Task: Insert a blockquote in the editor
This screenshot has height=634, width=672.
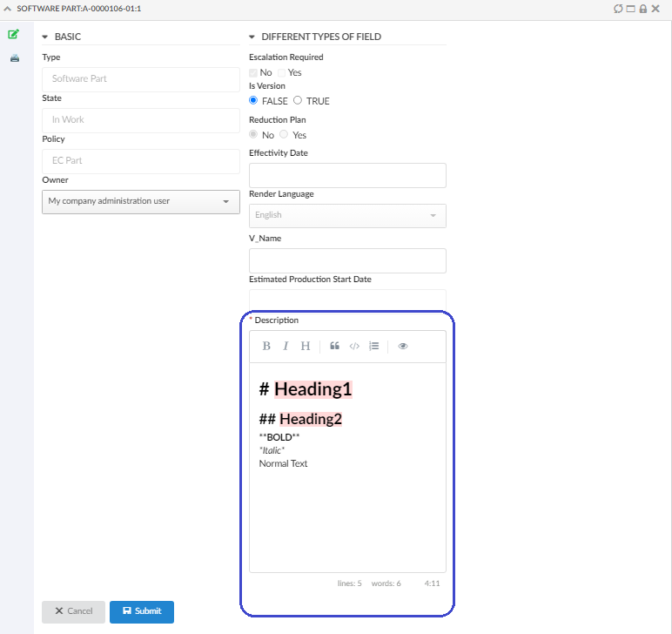Action: 334,346
